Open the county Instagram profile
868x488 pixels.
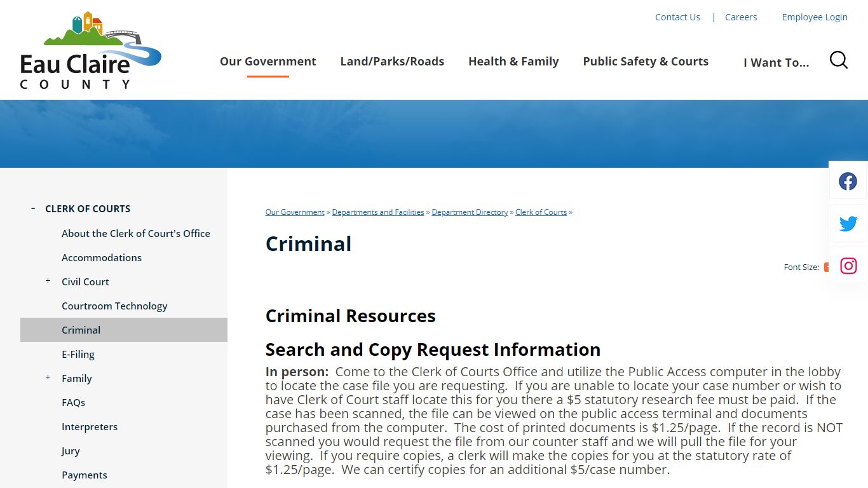[x=848, y=266]
